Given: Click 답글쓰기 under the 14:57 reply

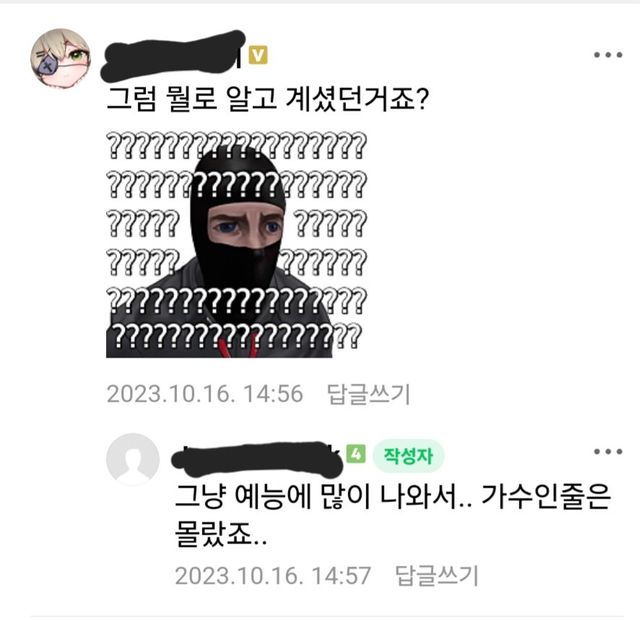Looking at the screenshot, I should (437, 576).
